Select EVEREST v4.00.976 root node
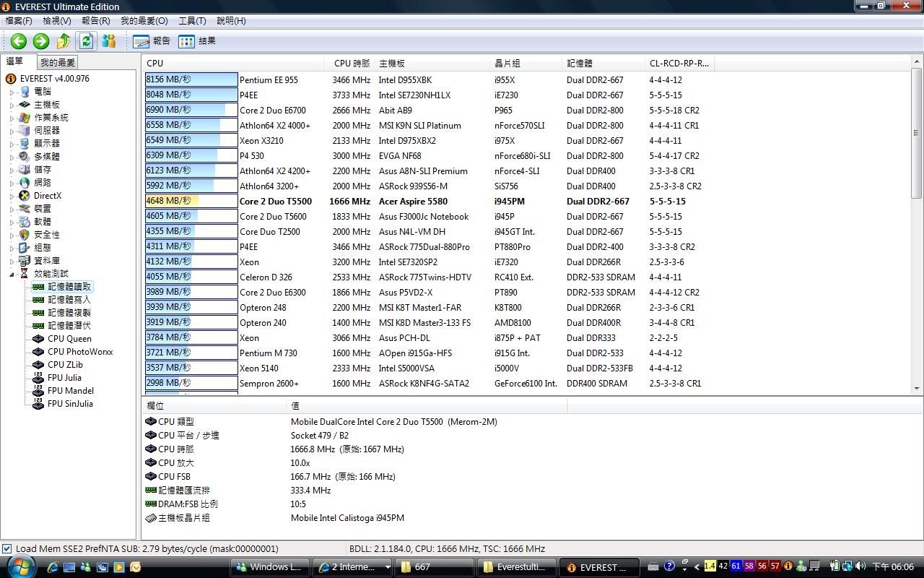 pos(55,79)
